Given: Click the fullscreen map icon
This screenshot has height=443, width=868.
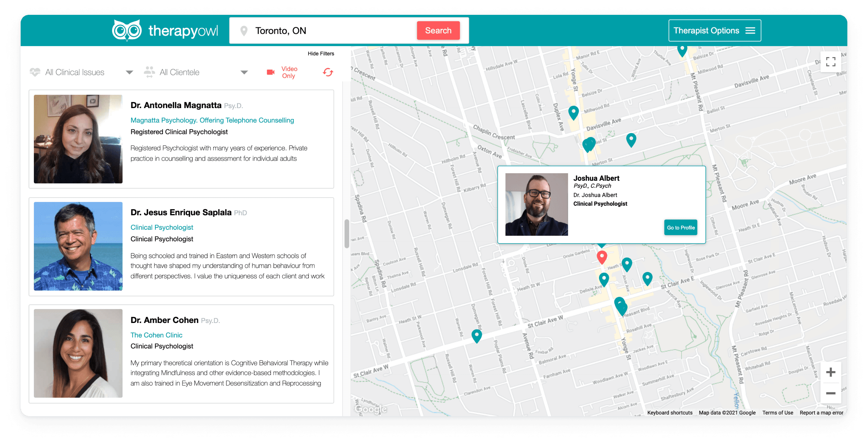Looking at the screenshot, I should 830,62.
